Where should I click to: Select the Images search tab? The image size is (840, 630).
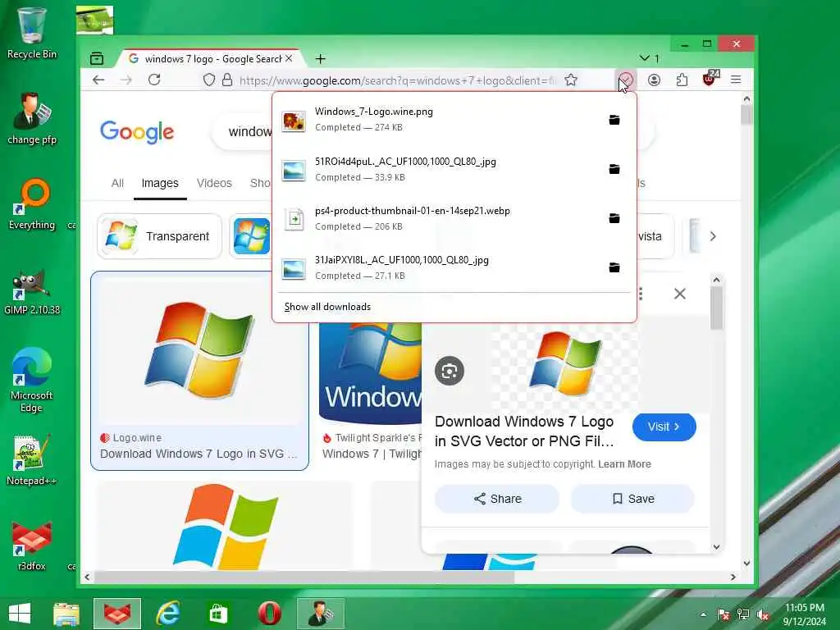point(160,183)
